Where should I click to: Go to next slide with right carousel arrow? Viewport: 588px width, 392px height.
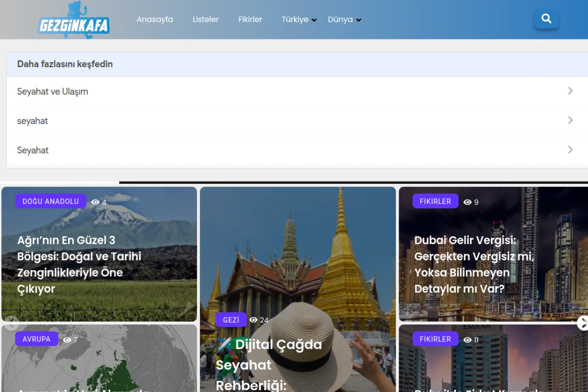582,323
